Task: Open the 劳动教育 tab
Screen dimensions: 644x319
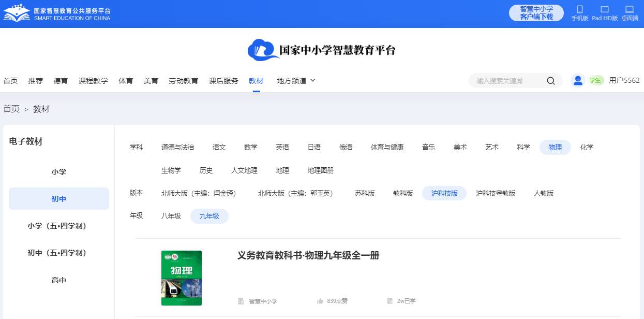Action: 184,81
